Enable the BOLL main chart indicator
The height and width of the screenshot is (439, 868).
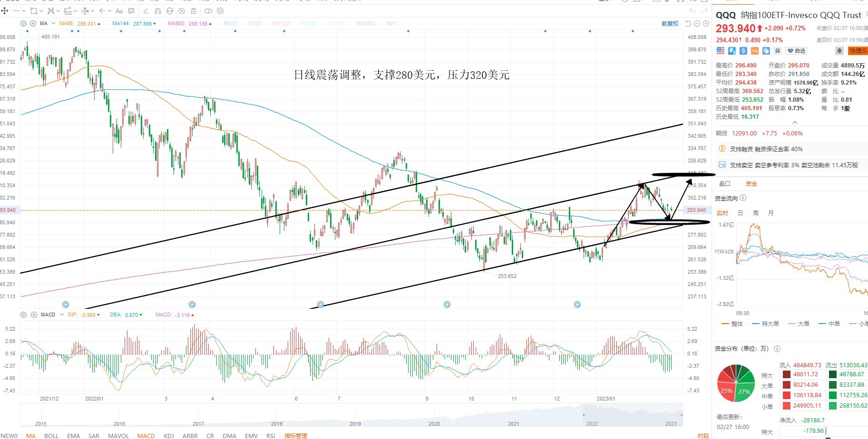tap(51, 436)
